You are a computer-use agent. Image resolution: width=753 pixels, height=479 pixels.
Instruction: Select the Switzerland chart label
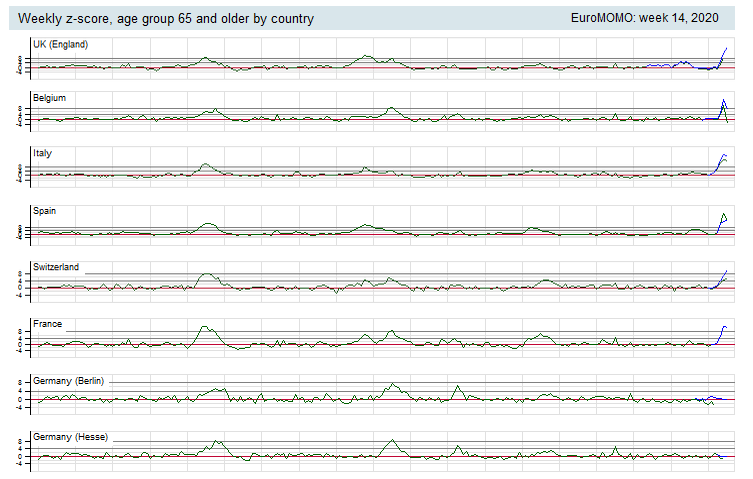click(56, 267)
